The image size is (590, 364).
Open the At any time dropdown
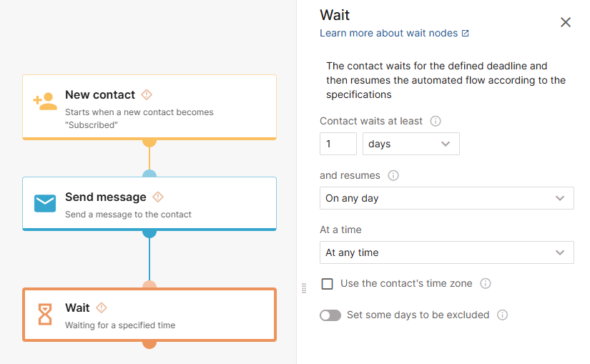(x=446, y=252)
